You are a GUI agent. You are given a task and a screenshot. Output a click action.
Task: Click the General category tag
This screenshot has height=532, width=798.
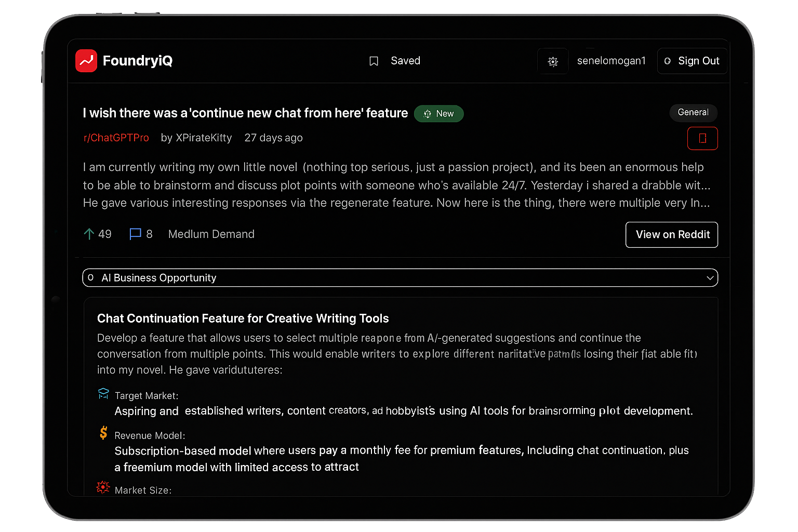point(693,112)
